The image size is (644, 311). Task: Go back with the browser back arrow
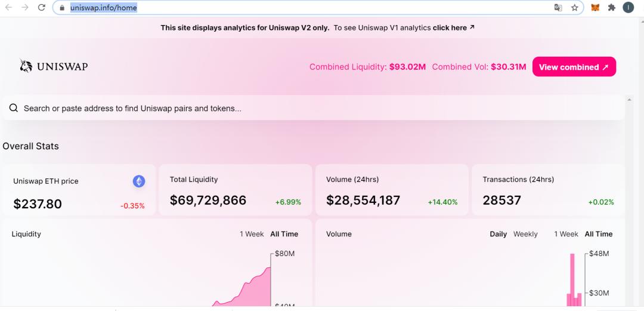point(8,7)
